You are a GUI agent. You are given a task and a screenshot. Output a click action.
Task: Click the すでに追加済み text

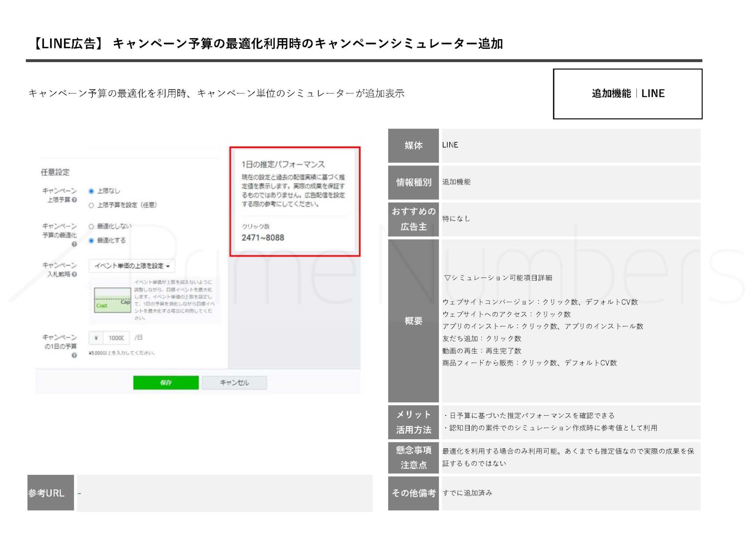[x=467, y=493]
